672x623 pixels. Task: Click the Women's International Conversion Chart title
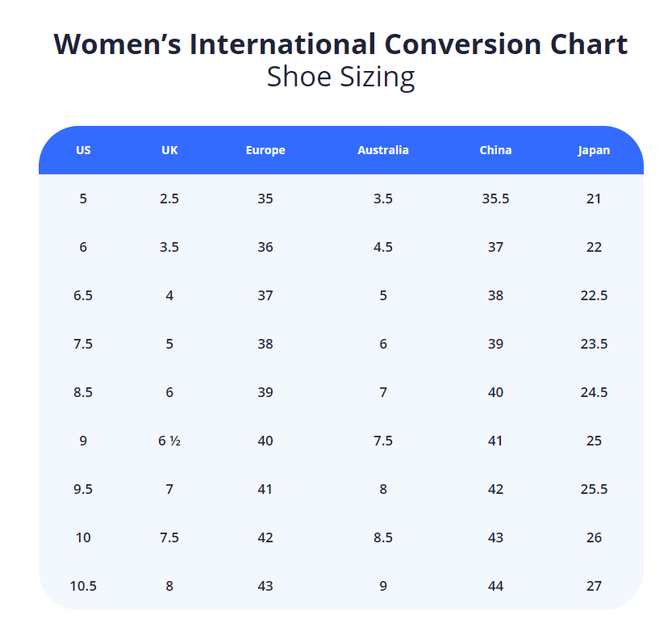click(x=340, y=44)
